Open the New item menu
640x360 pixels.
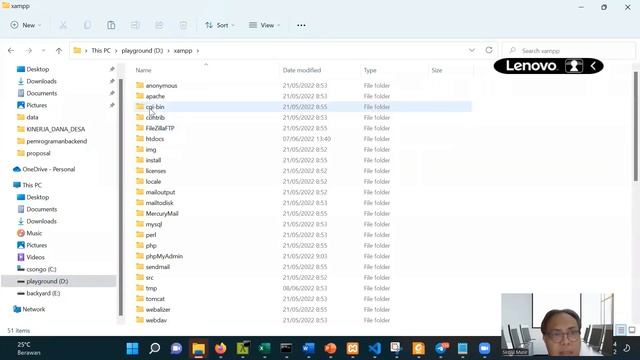[x=26, y=25]
